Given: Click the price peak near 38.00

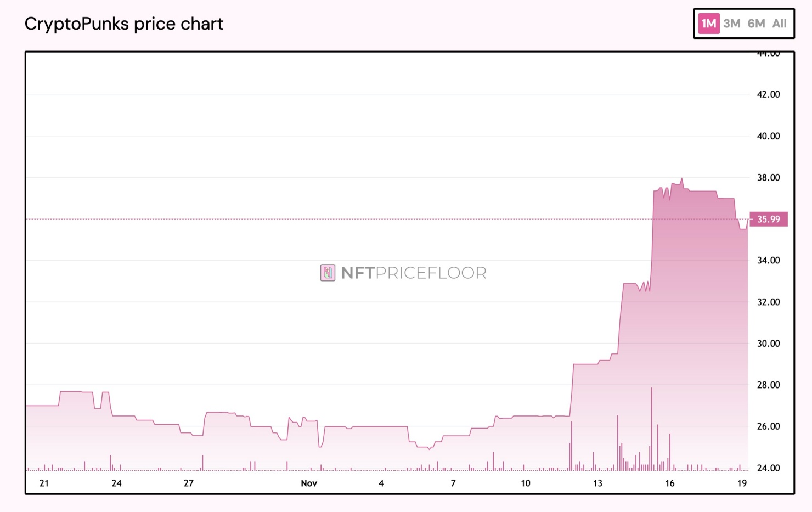Looking at the screenshot, I should [x=682, y=179].
